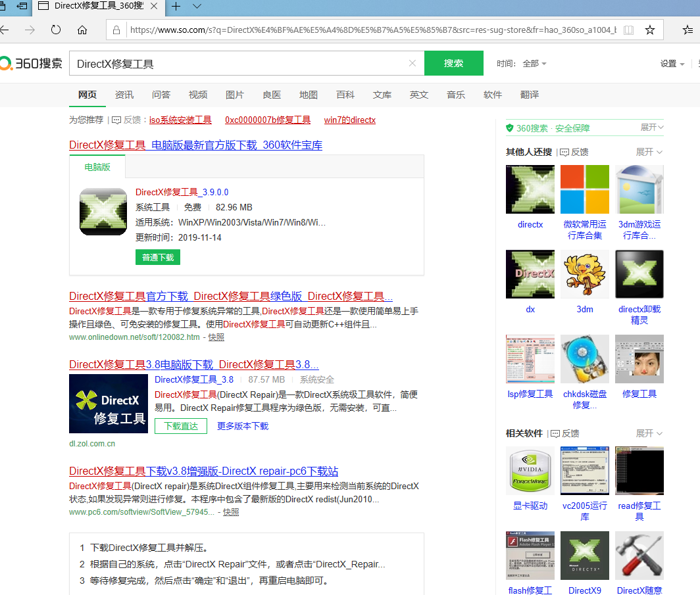Open the 0xc0000007b修复工具 suggested link

pos(267,120)
